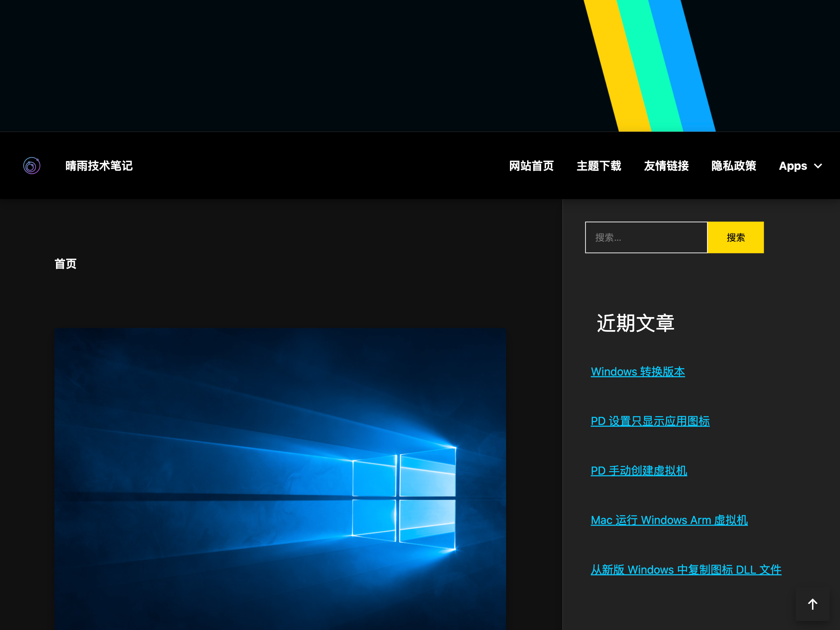
Task: Focus the 搜索... input field
Action: 645,237
